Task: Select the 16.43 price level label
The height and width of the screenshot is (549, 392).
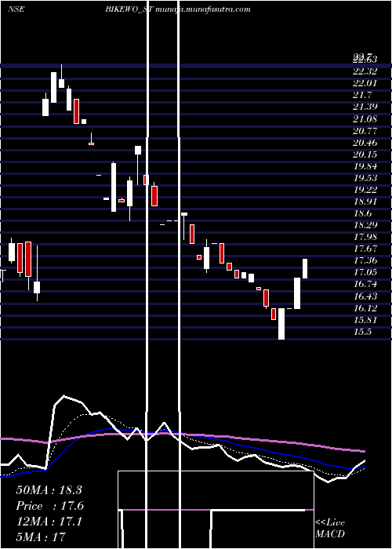Action: point(365,297)
